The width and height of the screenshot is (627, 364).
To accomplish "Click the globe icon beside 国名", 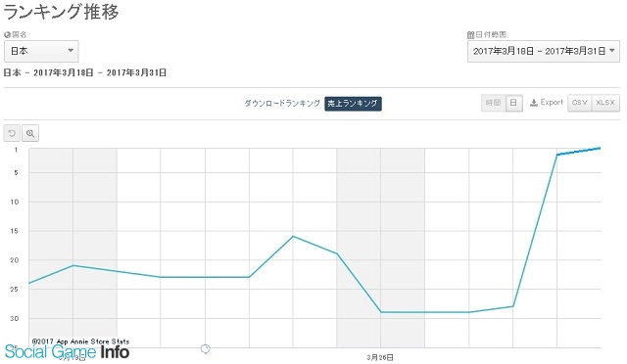I will tap(7, 35).
